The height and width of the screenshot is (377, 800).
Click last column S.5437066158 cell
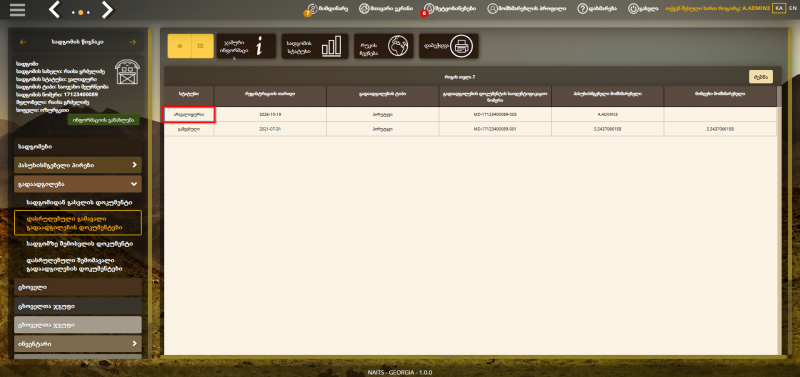point(720,130)
